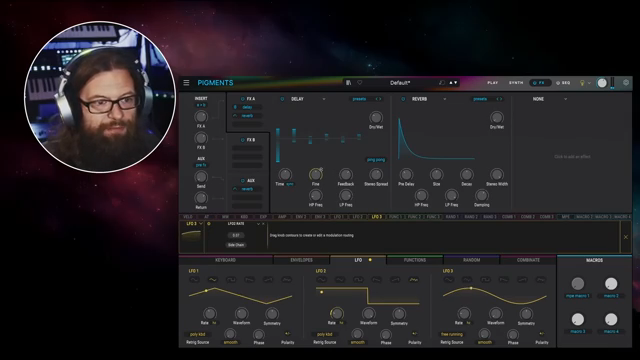Open the ENVELOPES modulation tab
The image size is (640, 360).
point(302,260)
